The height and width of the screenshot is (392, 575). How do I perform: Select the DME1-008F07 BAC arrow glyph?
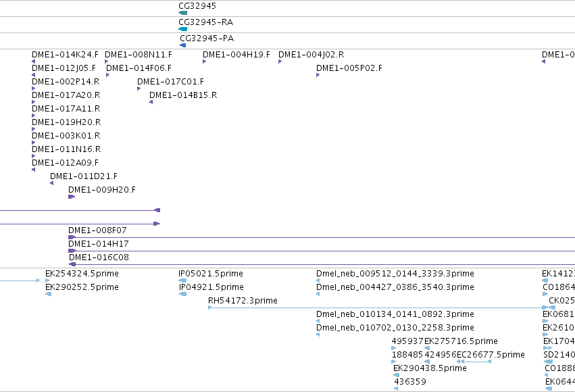coord(72,237)
